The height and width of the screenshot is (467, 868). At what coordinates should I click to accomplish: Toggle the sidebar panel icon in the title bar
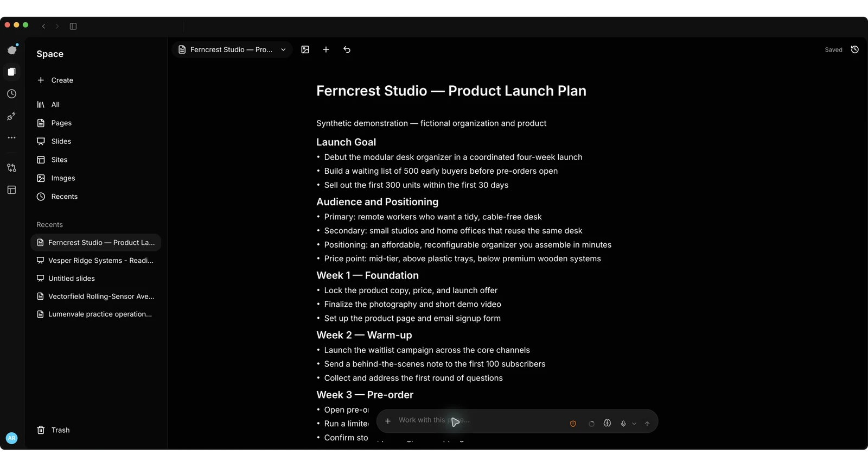73,26
